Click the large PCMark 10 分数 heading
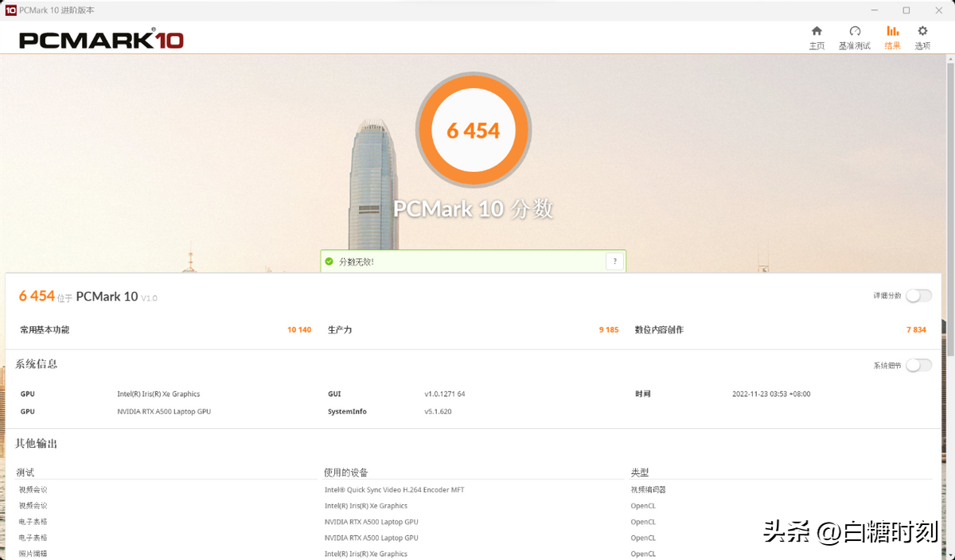Screen dimensions: 955x560 474,209
